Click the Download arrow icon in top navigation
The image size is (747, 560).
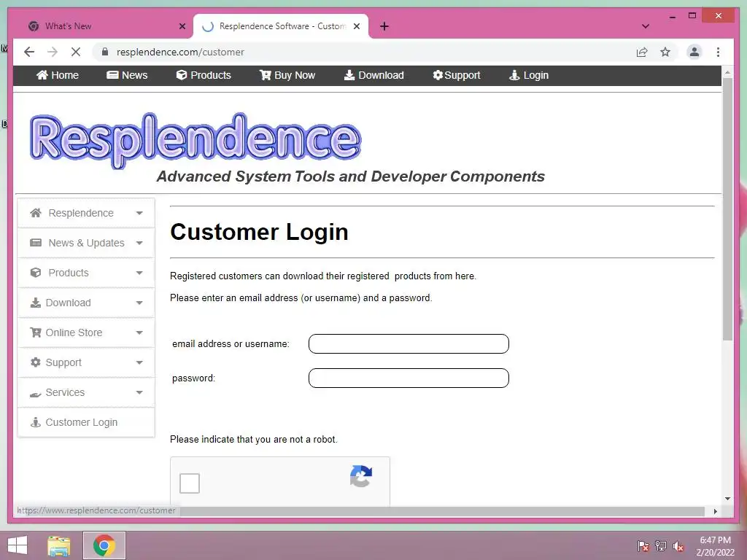pyautogui.click(x=349, y=75)
